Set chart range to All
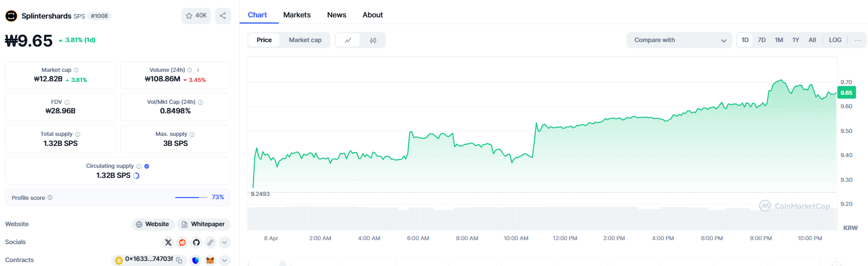 [x=812, y=40]
